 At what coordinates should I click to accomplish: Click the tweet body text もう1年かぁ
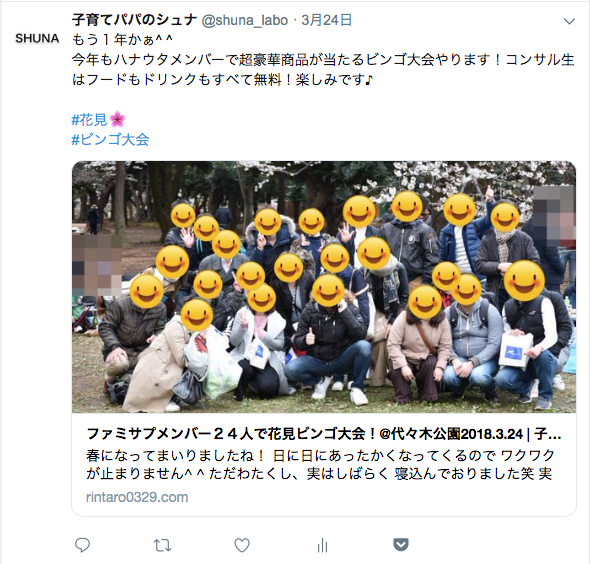point(122,40)
